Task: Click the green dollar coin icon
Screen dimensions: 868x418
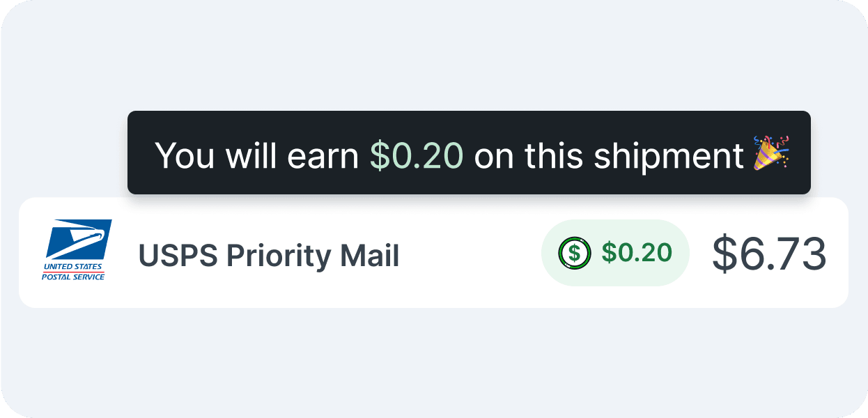Action: pyautogui.click(x=575, y=252)
